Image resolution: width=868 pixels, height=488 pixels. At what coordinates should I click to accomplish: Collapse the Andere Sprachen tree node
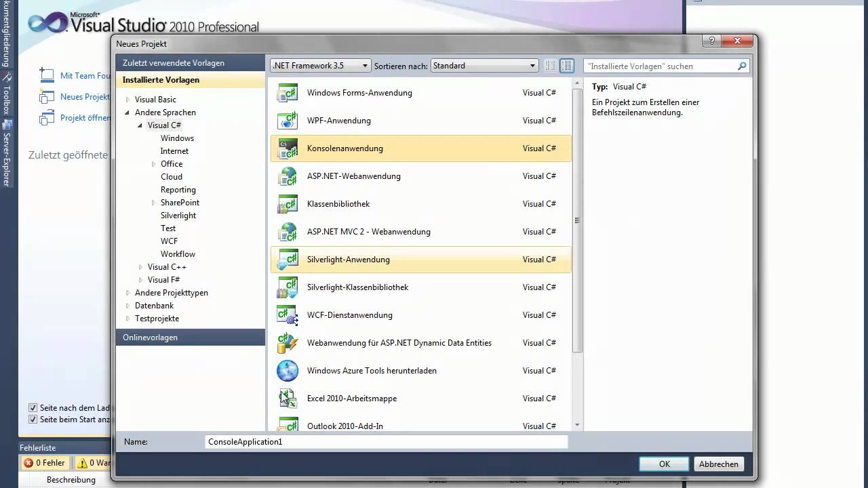(127, 113)
